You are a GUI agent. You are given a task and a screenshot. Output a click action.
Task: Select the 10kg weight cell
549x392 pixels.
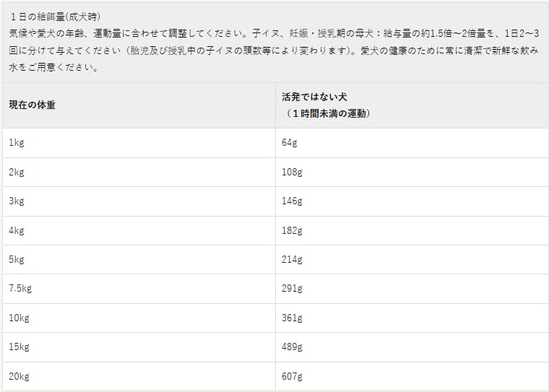click(x=19, y=318)
